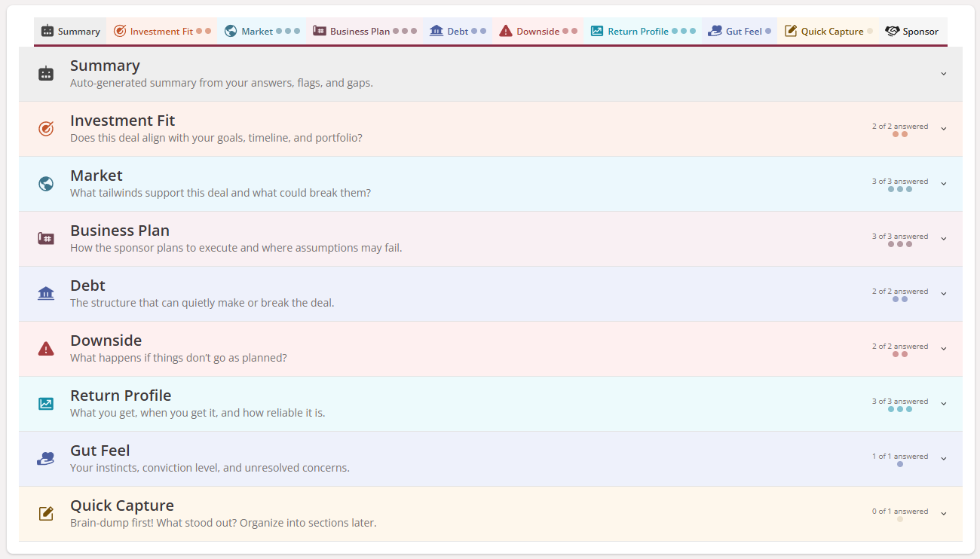Image resolution: width=980 pixels, height=559 pixels.
Task: Click the Investment Fit progress dots in row
Action: coord(900,134)
